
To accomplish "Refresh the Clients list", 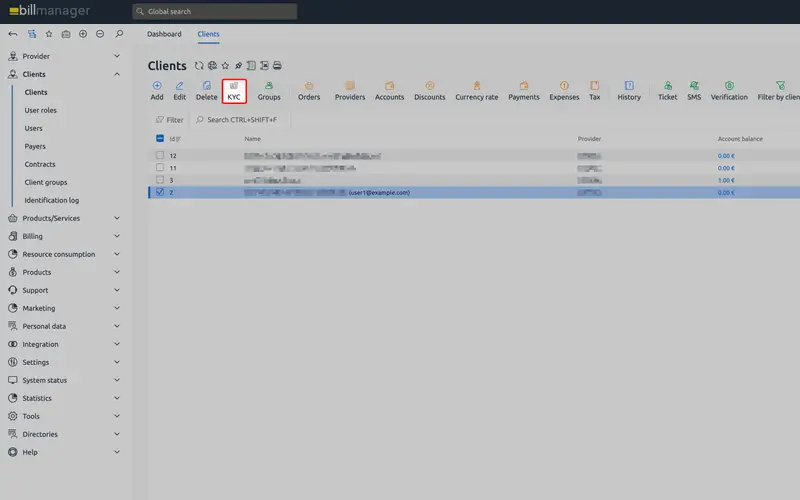I will click(x=199, y=65).
